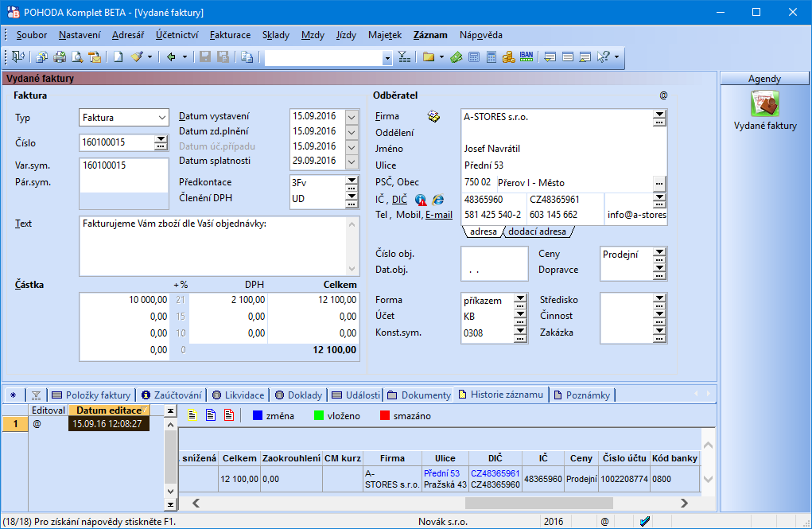Screen dimensions: 812x529
Task: Open the Účetnictví menu
Action: point(177,35)
